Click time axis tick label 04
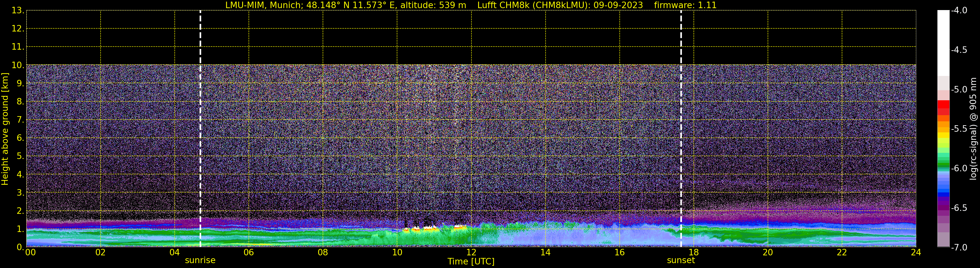 175,252
